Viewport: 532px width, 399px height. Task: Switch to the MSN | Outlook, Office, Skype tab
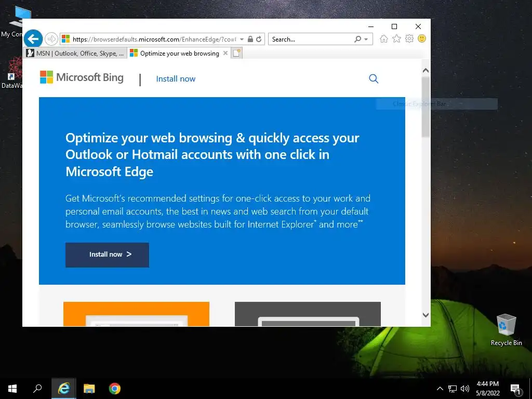tap(75, 54)
